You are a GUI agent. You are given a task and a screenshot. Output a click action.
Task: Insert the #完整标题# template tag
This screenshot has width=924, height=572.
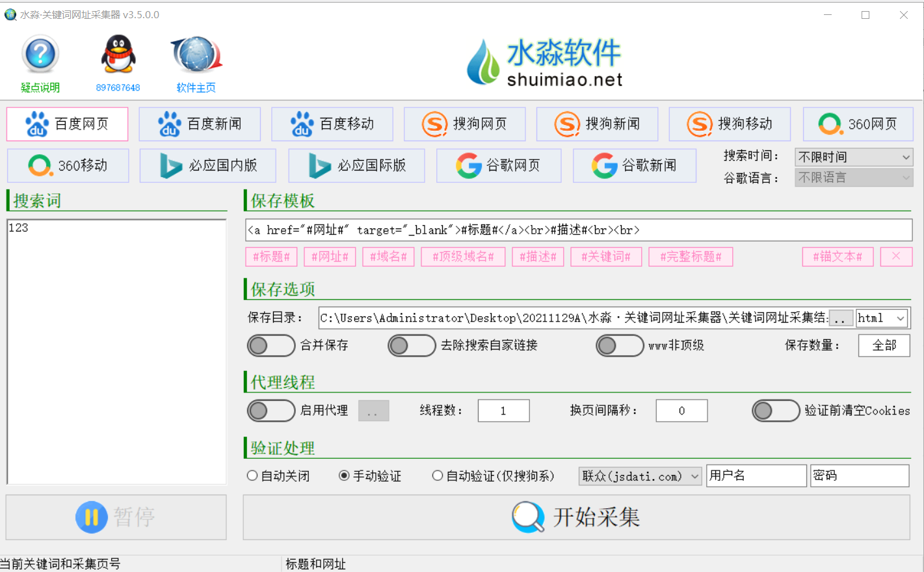[x=691, y=257]
